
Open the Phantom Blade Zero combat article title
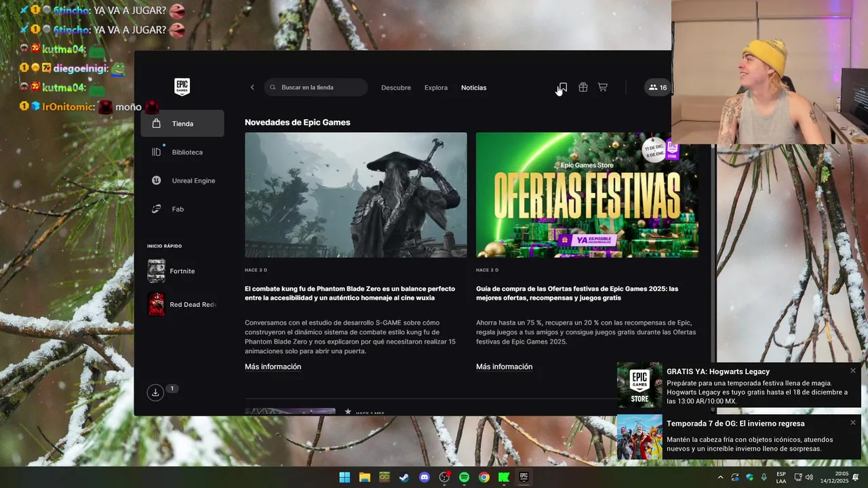350,293
